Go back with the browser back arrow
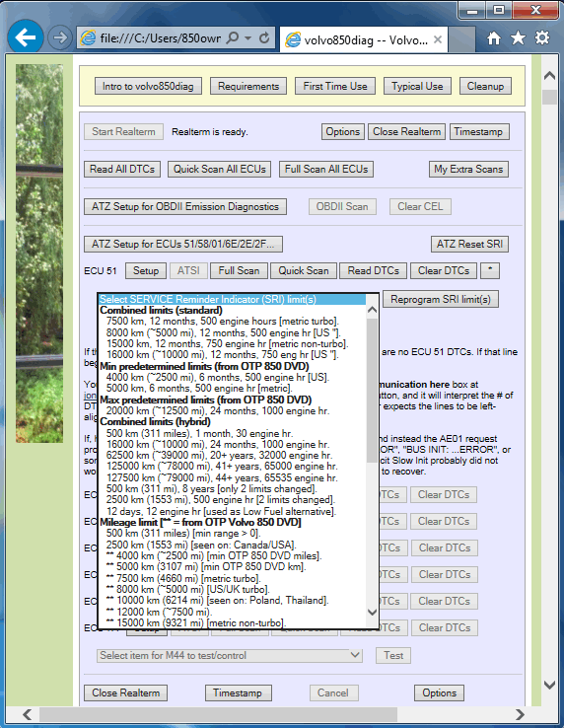This screenshot has height=728, width=564. click(x=26, y=37)
